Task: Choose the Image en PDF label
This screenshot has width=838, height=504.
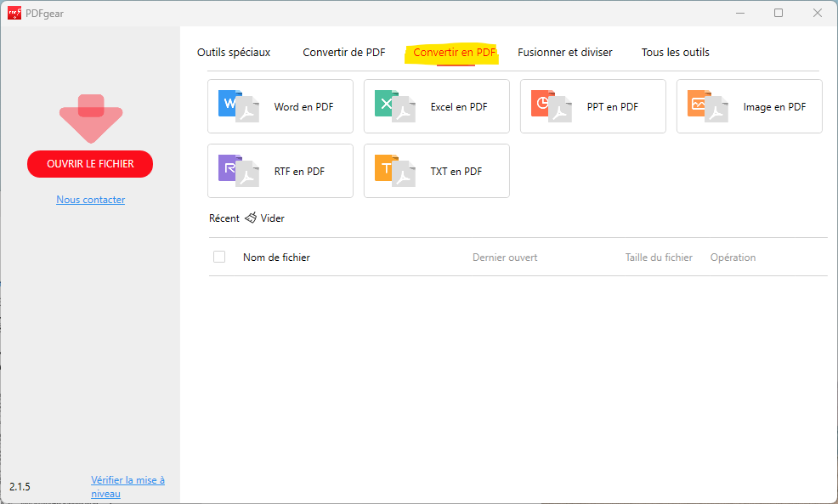Action: click(x=774, y=107)
